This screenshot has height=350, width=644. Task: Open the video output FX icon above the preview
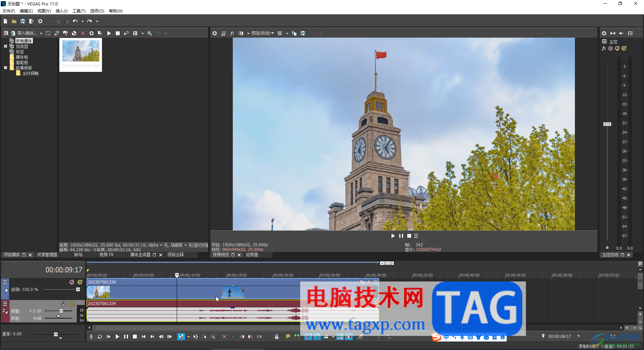click(x=232, y=33)
